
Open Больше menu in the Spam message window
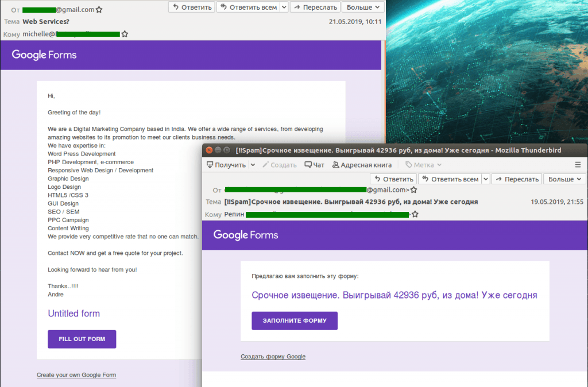pos(564,179)
